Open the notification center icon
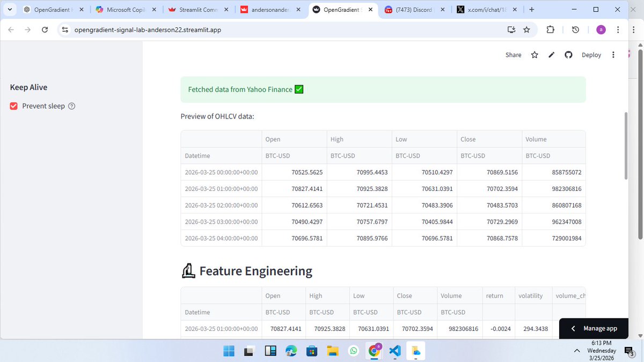Image resolution: width=644 pixels, height=362 pixels. [629, 351]
